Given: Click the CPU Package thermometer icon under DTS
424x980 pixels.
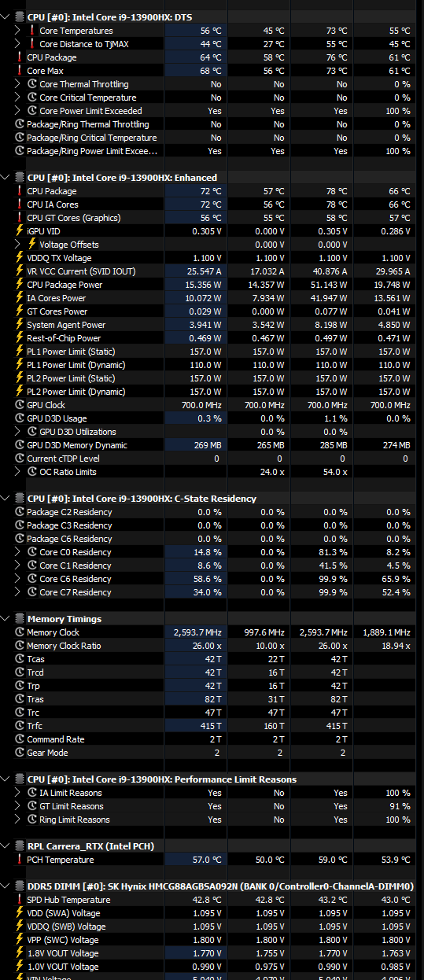Looking at the screenshot, I should tap(20, 57).
